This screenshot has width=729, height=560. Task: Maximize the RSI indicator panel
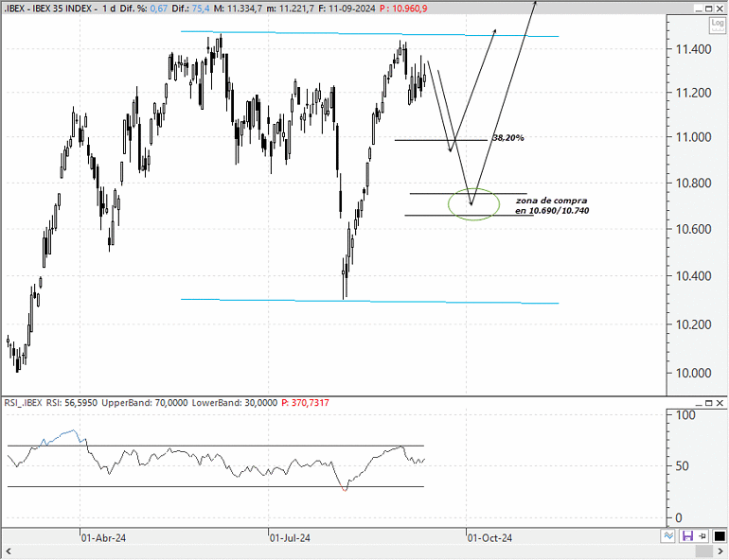pyautogui.click(x=709, y=403)
